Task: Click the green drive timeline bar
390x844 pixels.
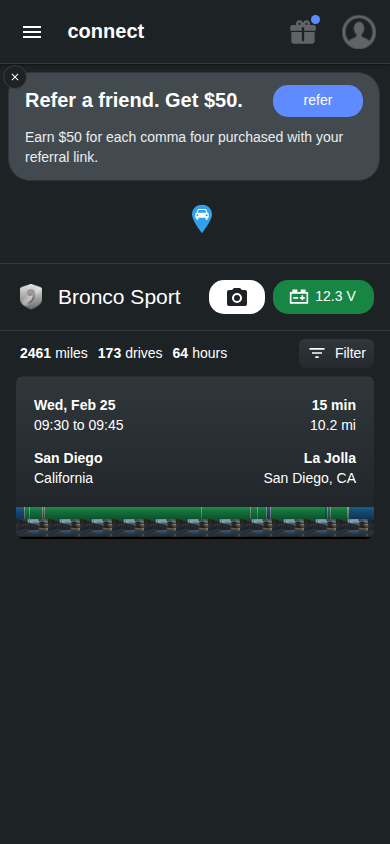Action: click(194, 513)
